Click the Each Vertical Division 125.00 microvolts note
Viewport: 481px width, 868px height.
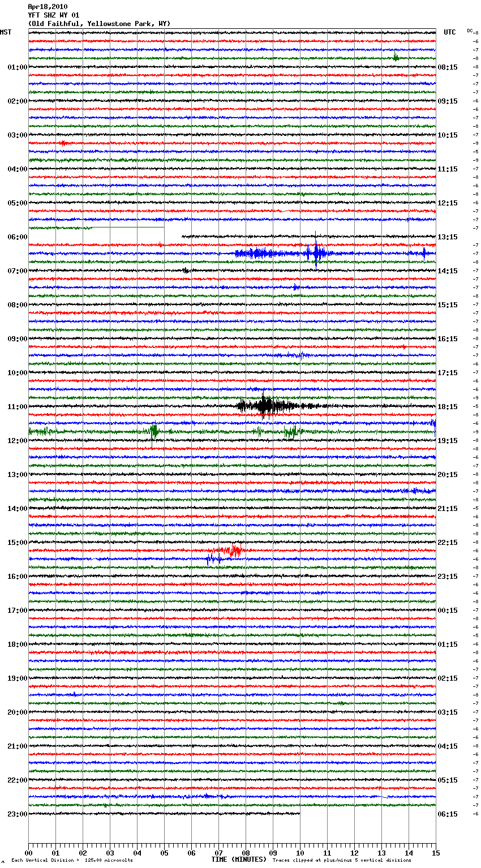point(72,861)
